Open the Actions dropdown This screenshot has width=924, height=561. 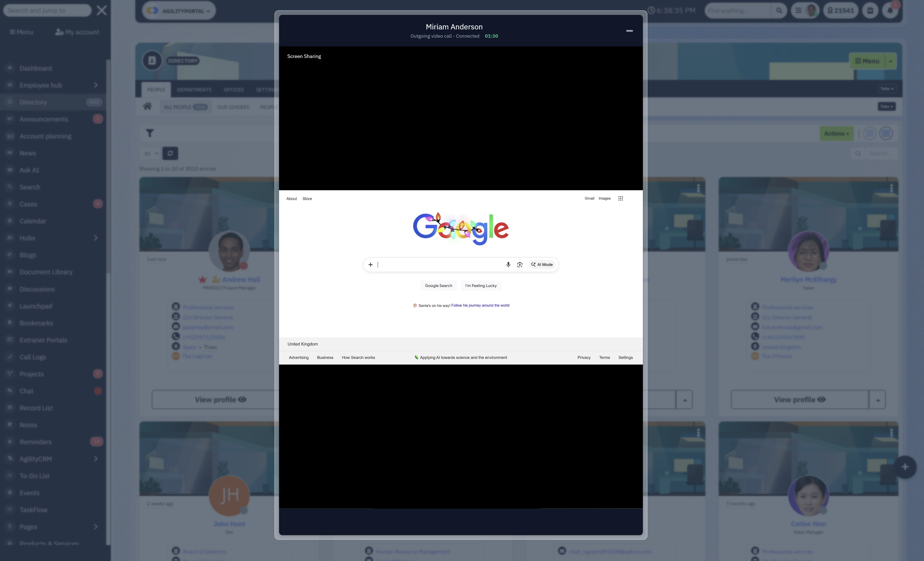(837, 133)
